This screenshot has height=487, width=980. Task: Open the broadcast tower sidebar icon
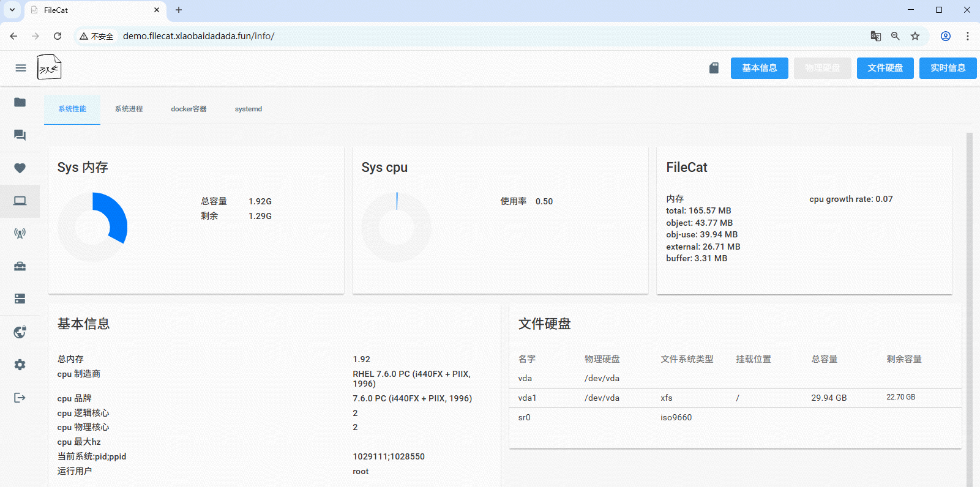(x=20, y=234)
